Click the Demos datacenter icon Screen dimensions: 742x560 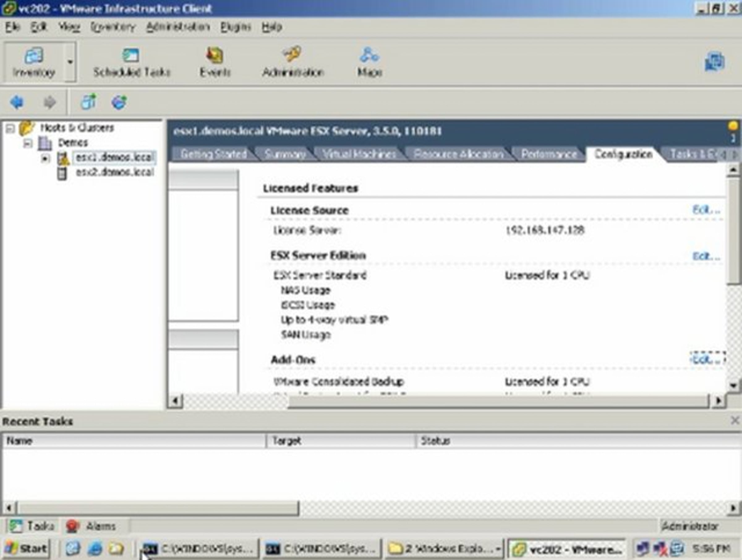coord(45,143)
